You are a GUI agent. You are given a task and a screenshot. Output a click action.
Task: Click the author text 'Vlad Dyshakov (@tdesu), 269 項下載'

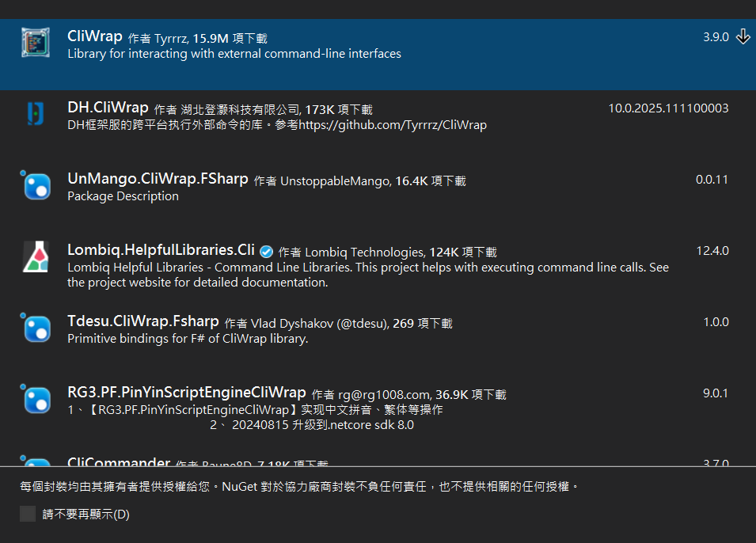pos(351,324)
